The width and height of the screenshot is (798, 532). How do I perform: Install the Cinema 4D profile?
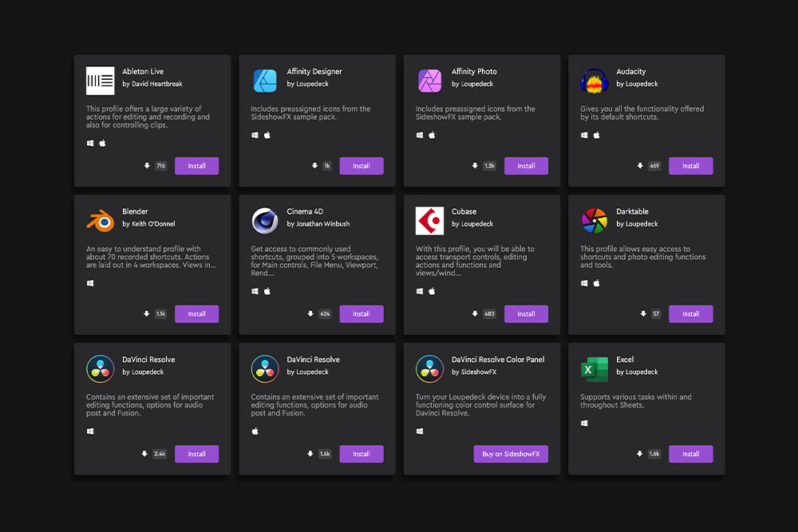[361, 313]
